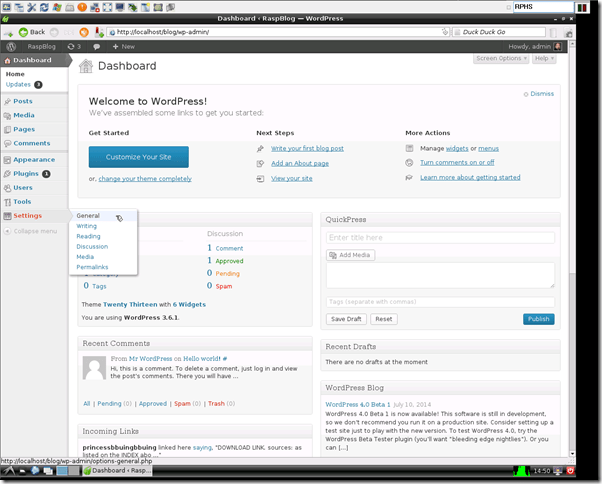Click the Tools icon in admin sidebar
Screen dimensions: 602x484
click(x=8, y=201)
